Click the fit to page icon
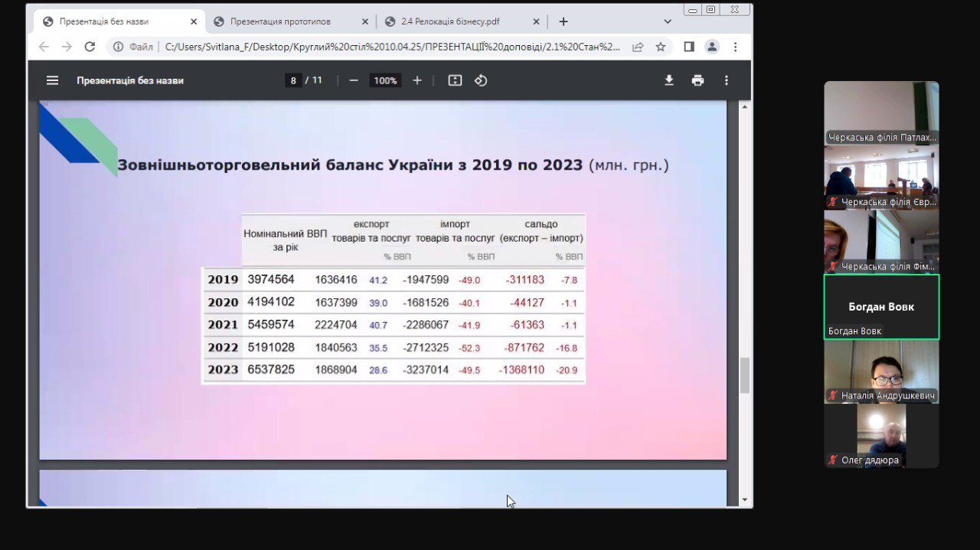980x550 pixels. click(455, 80)
